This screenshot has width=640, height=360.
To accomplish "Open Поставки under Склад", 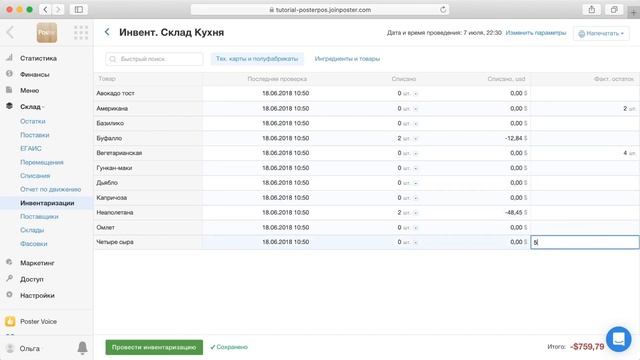I will tap(35, 135).
